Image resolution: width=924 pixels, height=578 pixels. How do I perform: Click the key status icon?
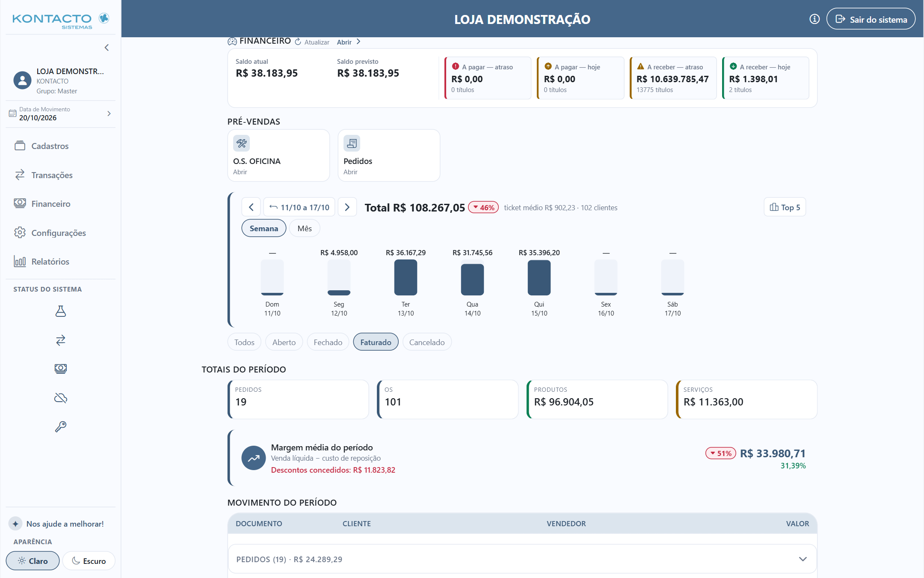(x=61, y=427)
